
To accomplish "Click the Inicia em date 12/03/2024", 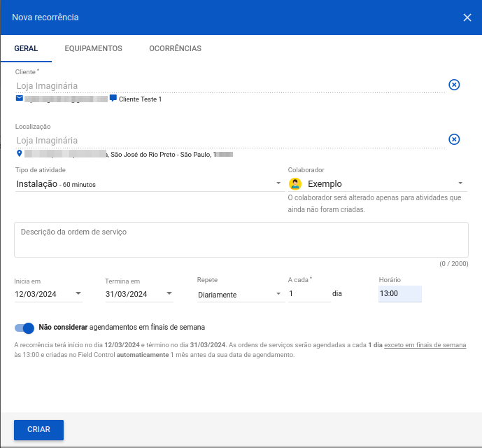I will [36, 294].
